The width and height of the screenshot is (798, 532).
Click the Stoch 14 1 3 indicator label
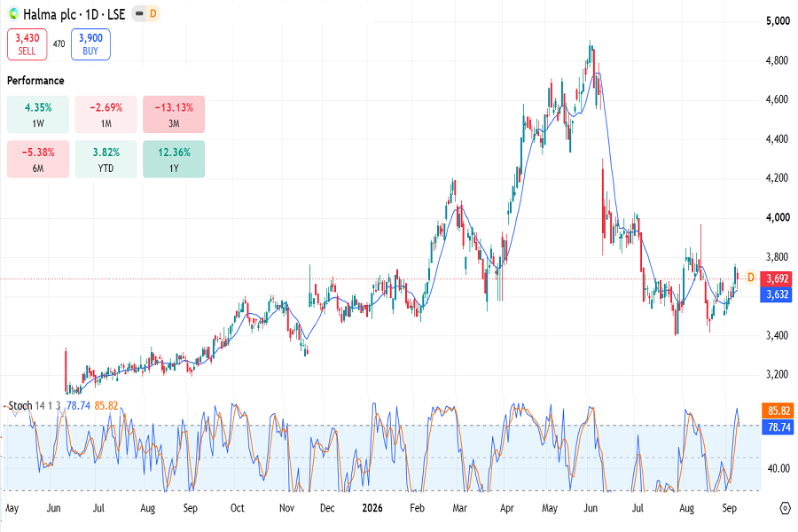(x=35, y=406)
